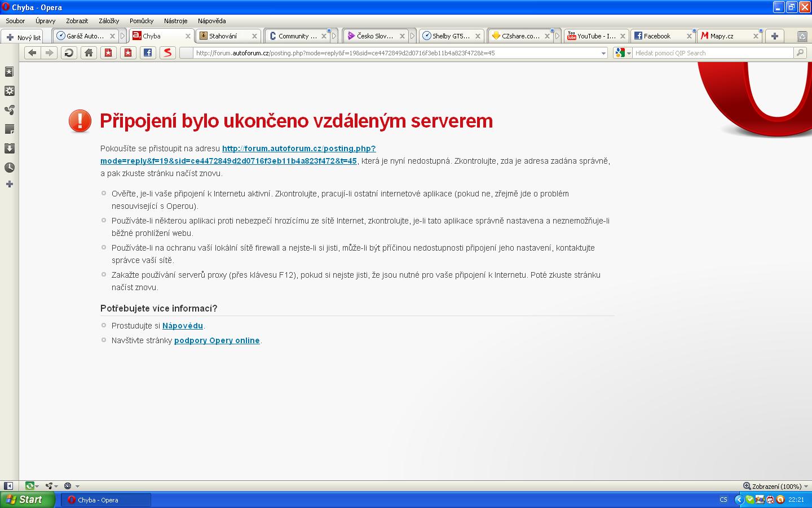Open the Zobrazení (100%) zoom dropdown
Screen dimensions: 812x508
click(776, 486)
